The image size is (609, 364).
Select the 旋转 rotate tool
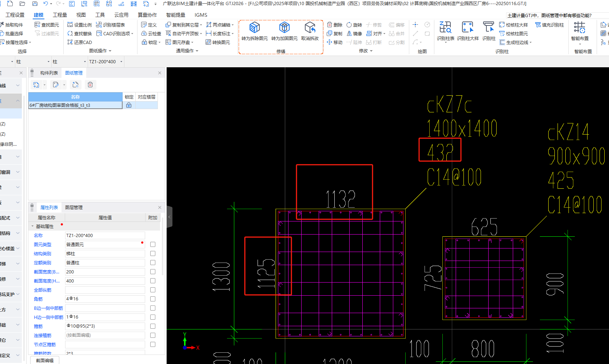(354, 25)
